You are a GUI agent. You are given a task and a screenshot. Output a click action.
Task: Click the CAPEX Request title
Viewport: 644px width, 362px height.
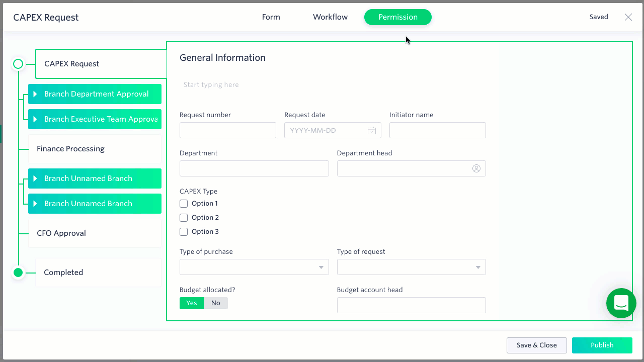point(46,18)
